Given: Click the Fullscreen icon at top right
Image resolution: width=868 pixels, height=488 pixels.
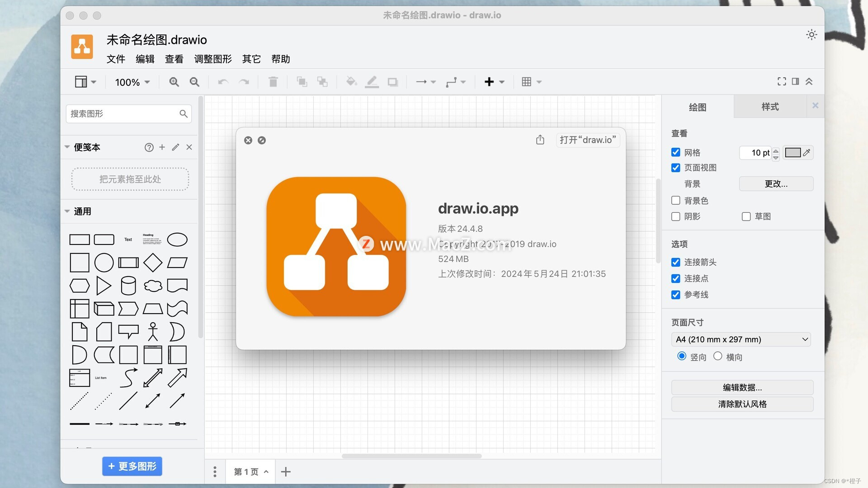Looking at the screenshot, I should (x=782, y=81).
